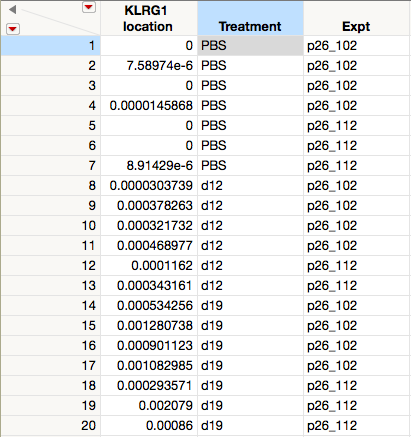Screen dimensions: 411x437
Task: Click KLRG1 location cell 0.000293571
Action: pos(149,386)
